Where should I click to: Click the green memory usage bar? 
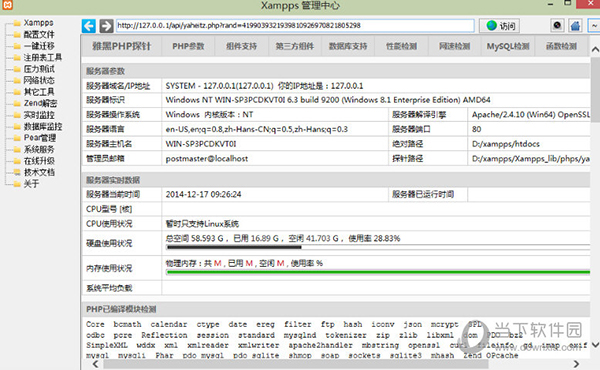pos(378,272)
